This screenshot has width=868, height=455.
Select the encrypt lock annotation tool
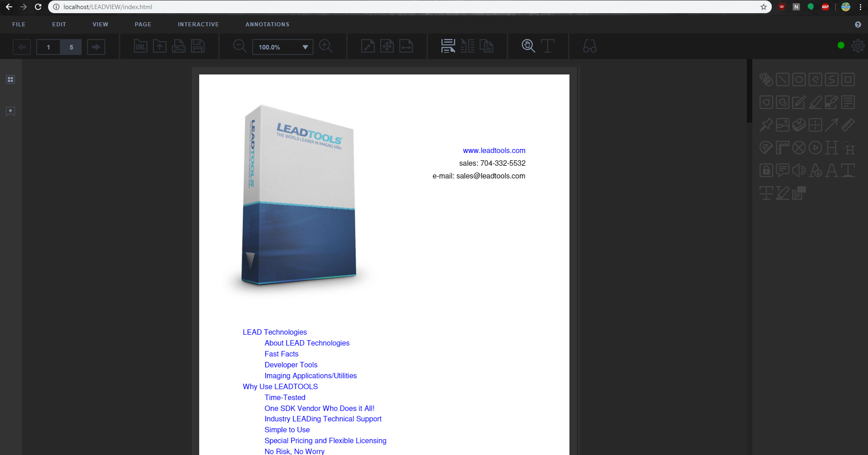766,170
